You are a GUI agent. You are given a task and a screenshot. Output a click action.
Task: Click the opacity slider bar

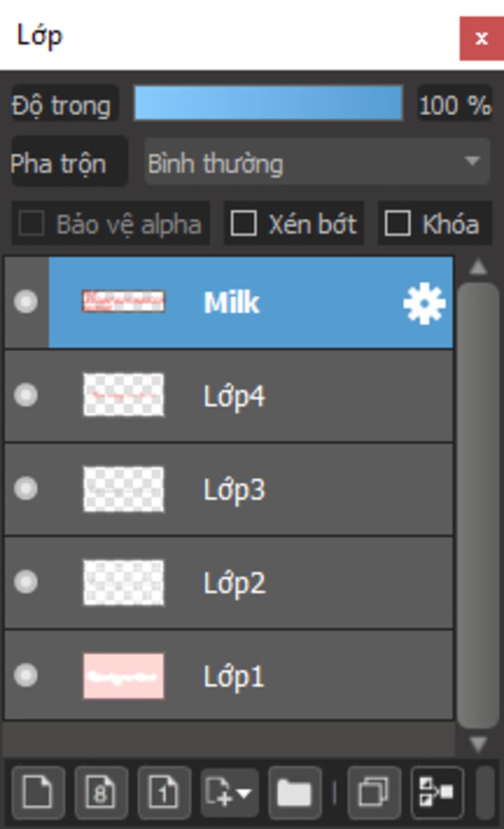tap(268, 103)
